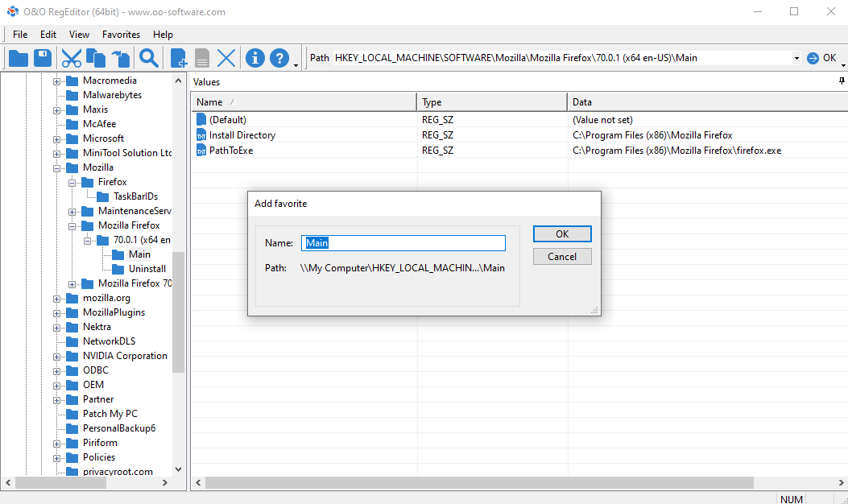Sort values by Data column header
848x504 pixels.
pos(707,101)
